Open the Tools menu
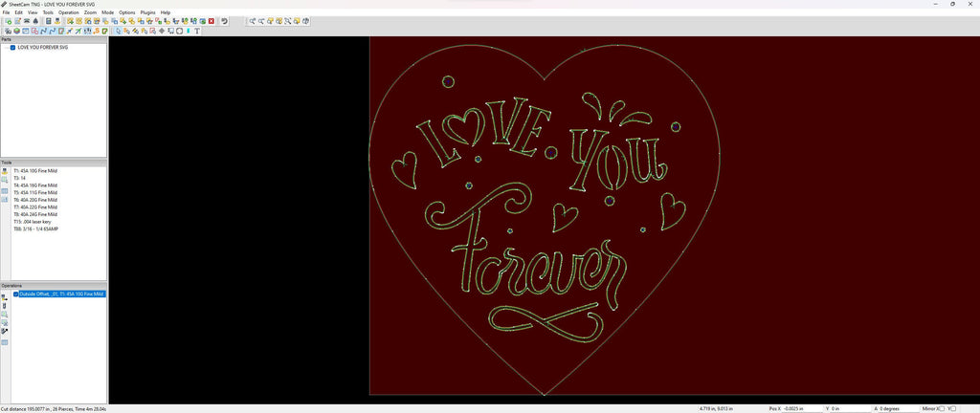 click(48, 12)
